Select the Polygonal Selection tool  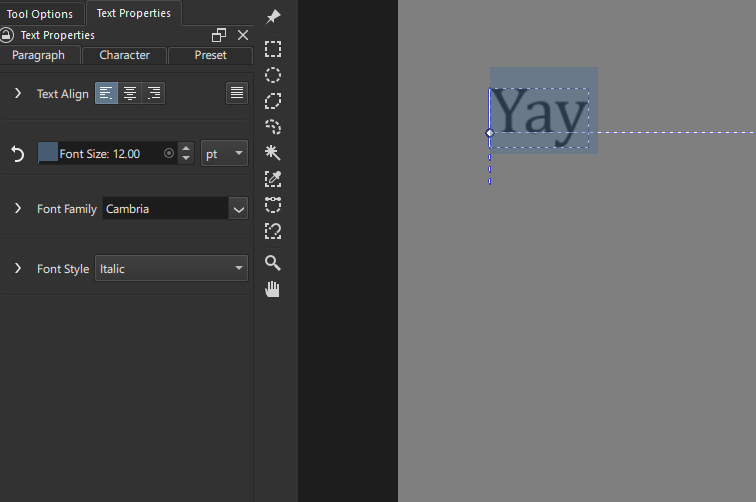tap(273, 101)
